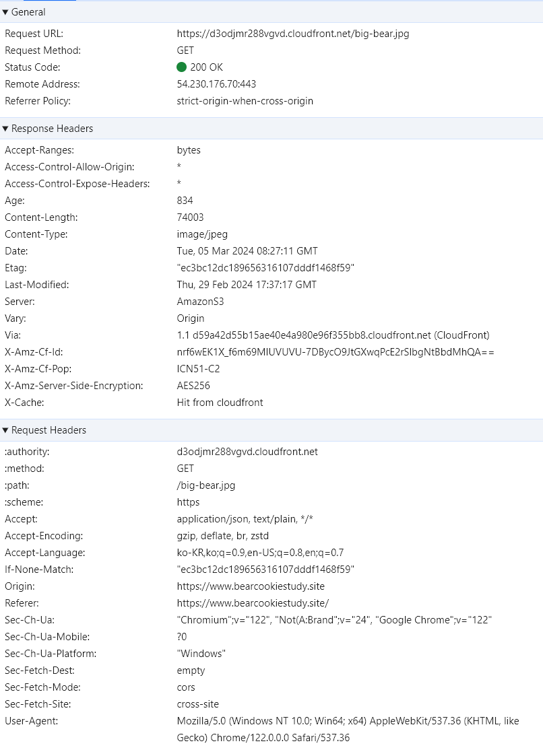The height and width of the screenshot is (756, 543).
Task: Click the Referer URL value
Action: point(253,603)
